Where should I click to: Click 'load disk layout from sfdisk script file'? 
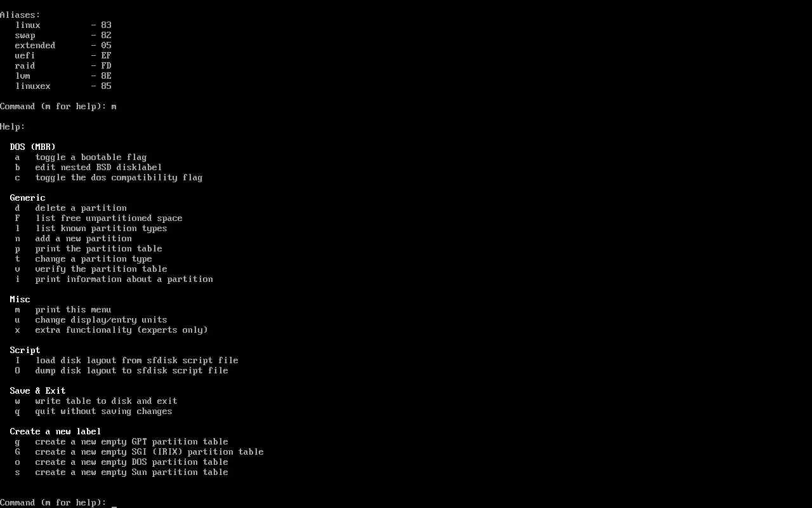(x=126, y=360)
